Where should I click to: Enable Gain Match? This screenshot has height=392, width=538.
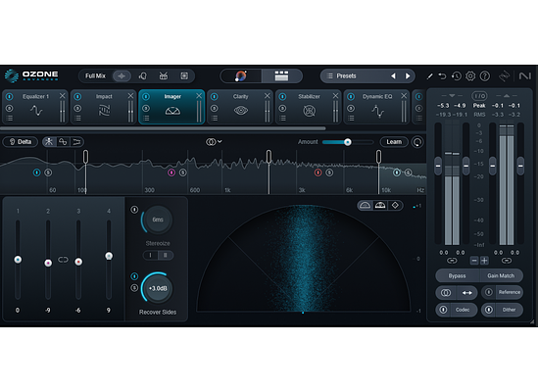[501, 275]
